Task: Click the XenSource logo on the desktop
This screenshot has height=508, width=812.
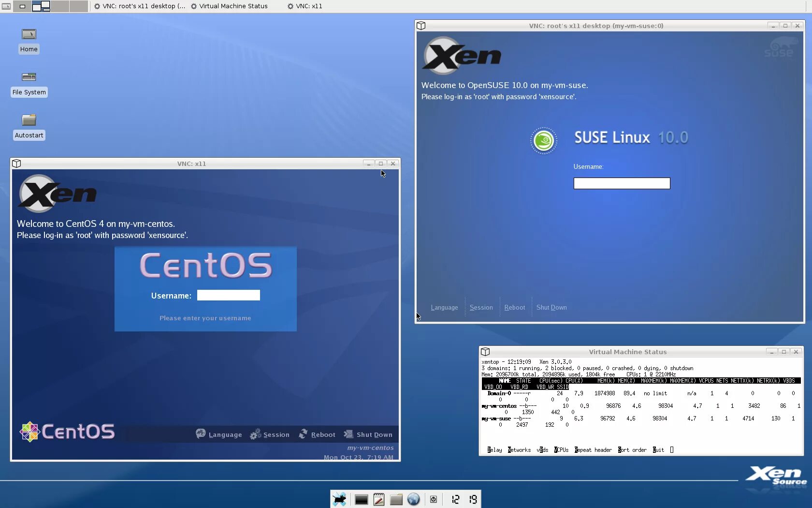Action: pos(776,476)
